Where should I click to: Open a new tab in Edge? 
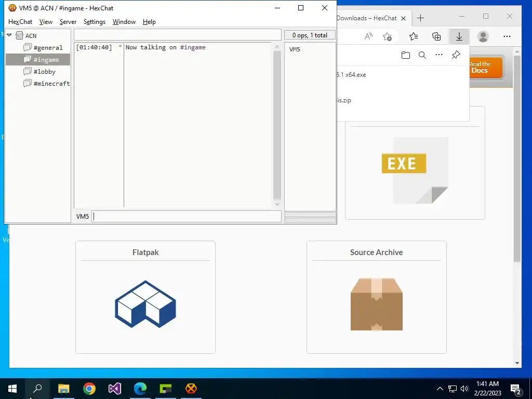tap(420, 18)
